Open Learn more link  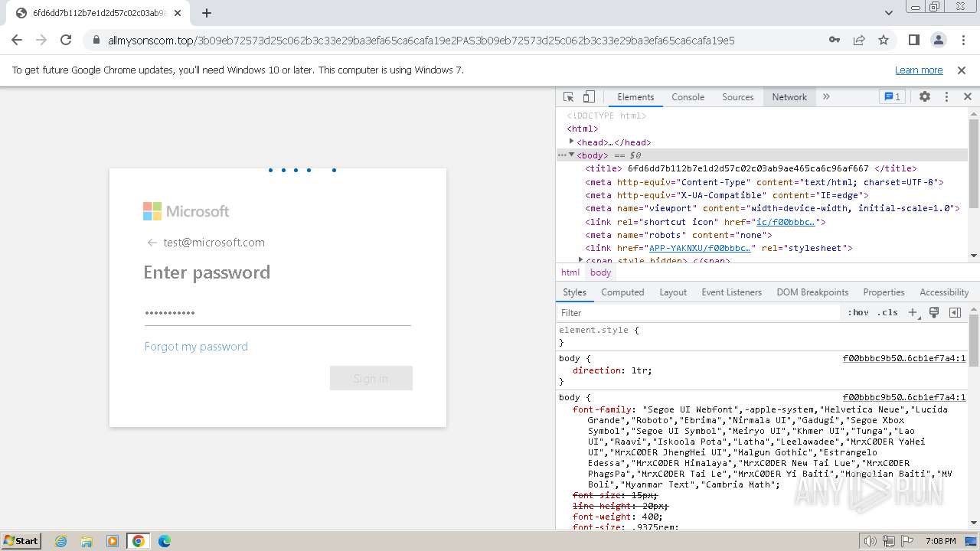click(x=919, y=70)
